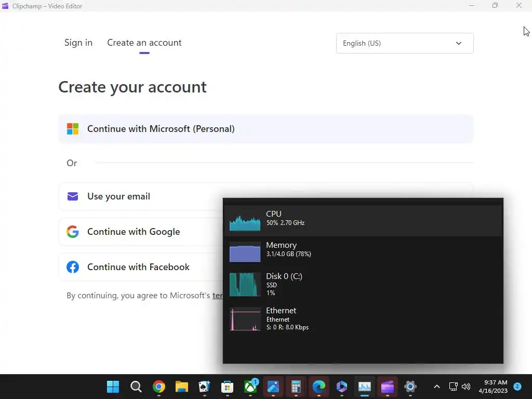Open File Explorer from taskbar
Screen dimensions: 532x399
pyautogui.click(x=182, y=387)
